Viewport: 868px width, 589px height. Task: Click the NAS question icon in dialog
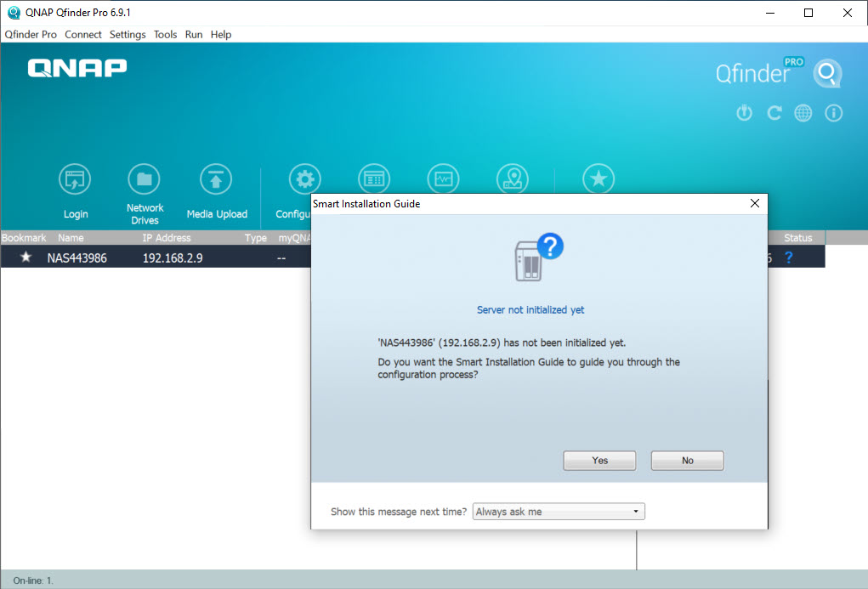pyautogui.click(x=539, y=257)
